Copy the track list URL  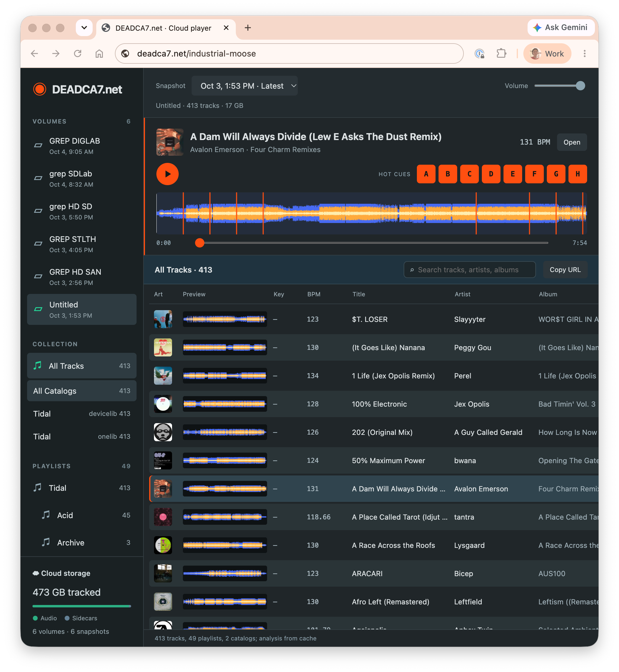(565, 270)
